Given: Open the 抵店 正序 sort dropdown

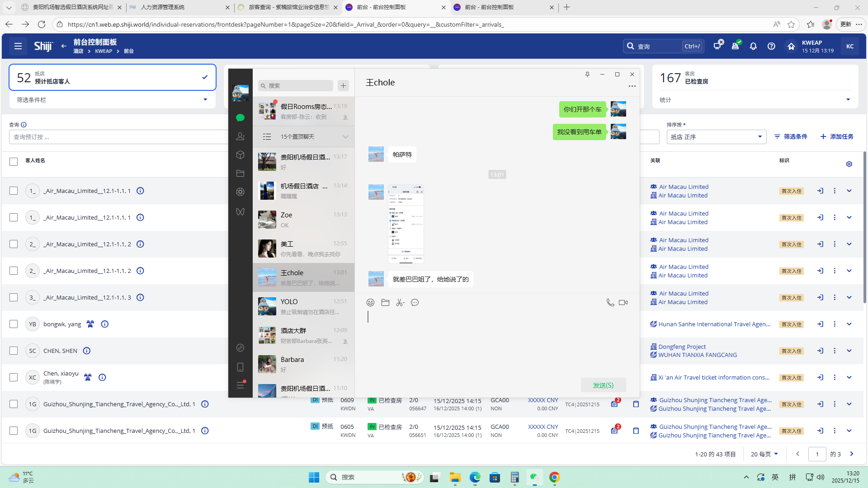Looking at the screenshot, I should pyautogui.click(x=716, y=137).
